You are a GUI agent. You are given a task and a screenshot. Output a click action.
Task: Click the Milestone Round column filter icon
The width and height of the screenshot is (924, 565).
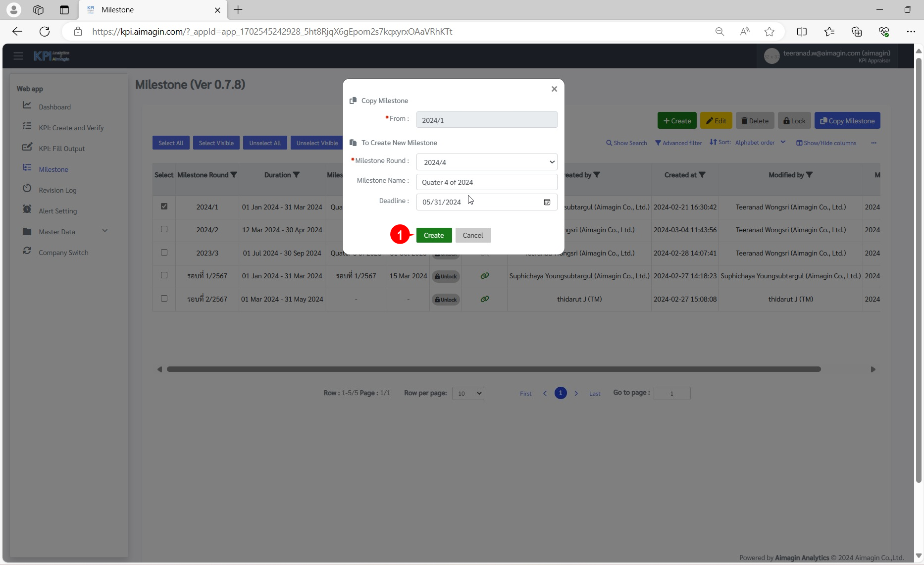pos(234,175)
